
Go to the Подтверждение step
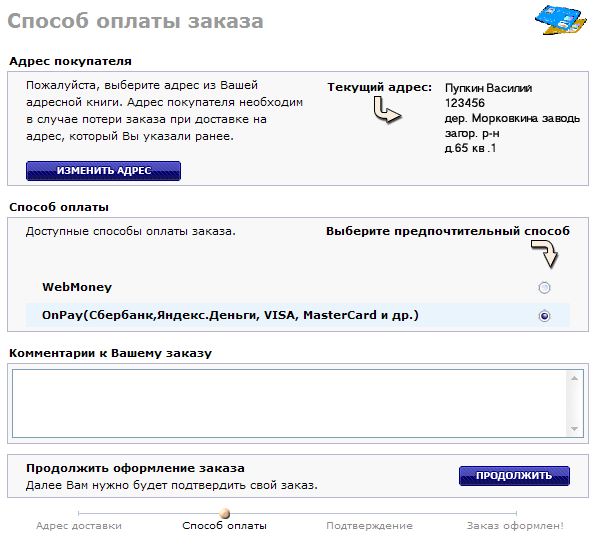pos(369,526)
